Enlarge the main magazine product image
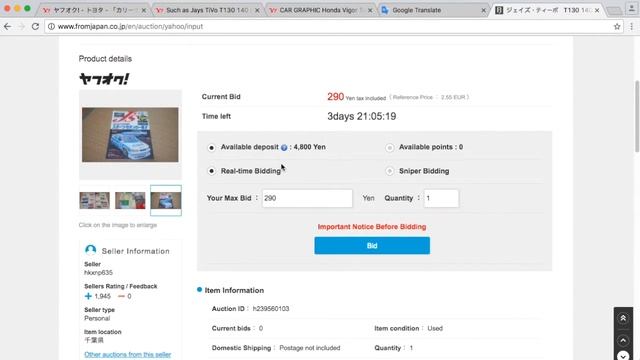The image size is (640, 360). [x=130, y=135]
